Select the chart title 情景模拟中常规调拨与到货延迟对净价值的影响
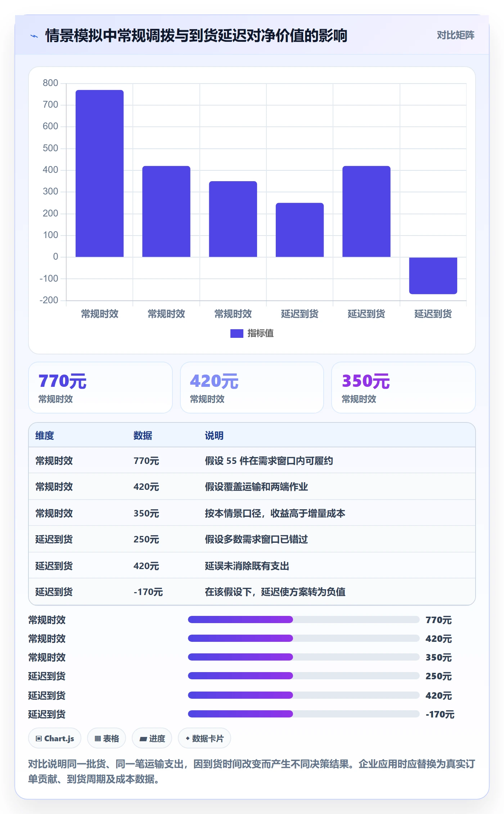The image size is (504, 814). pos(196,36)
